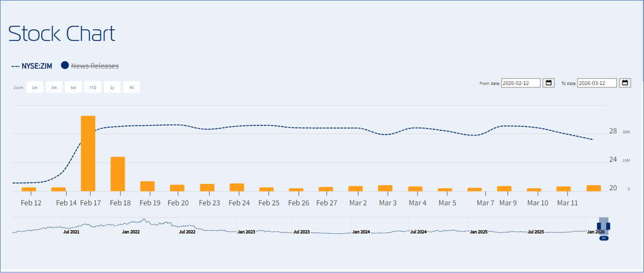The height and width of the screenshot is (273, 644).
Task: Click the Feb 18 volume bar
Action: point(118,174)
